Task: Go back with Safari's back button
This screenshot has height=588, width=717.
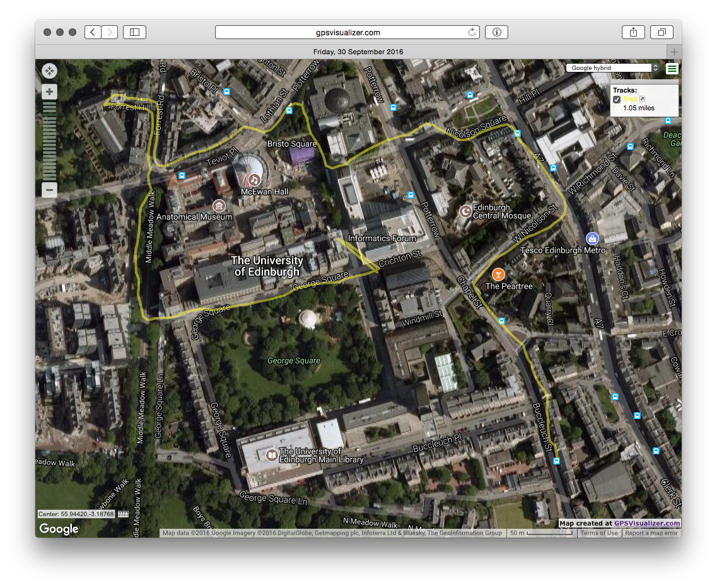Action: tap(93, 32)
